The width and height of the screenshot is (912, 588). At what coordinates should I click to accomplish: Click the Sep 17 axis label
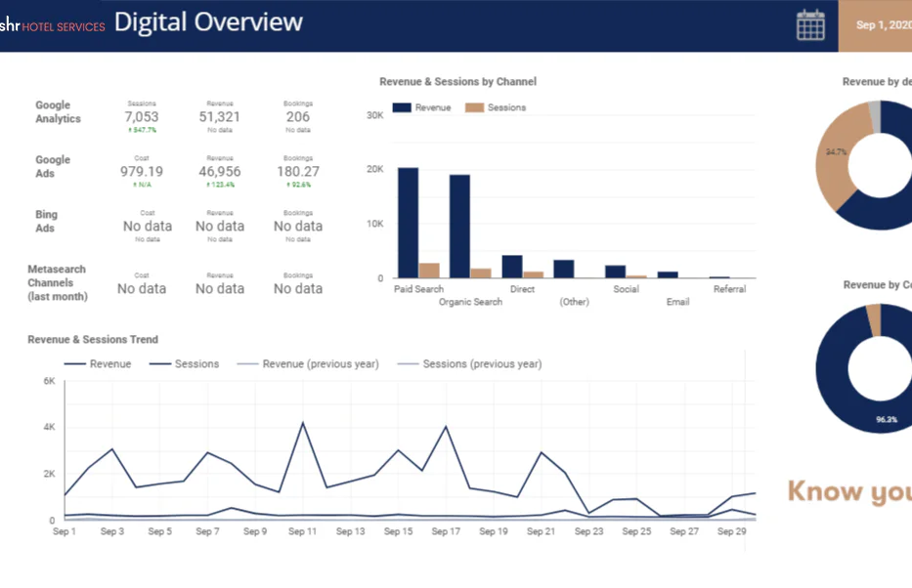(x=446, y=531)
